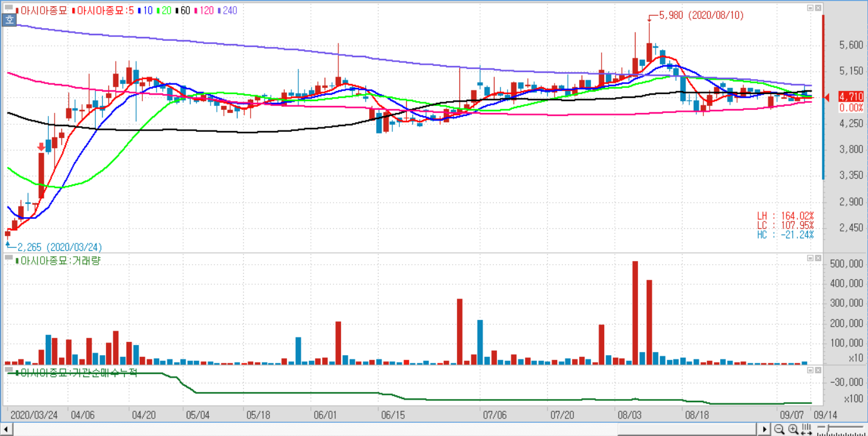868x436 pixels.
Task: Click the 2020/03/24 date axis label
Action: [x=34, y=415]
